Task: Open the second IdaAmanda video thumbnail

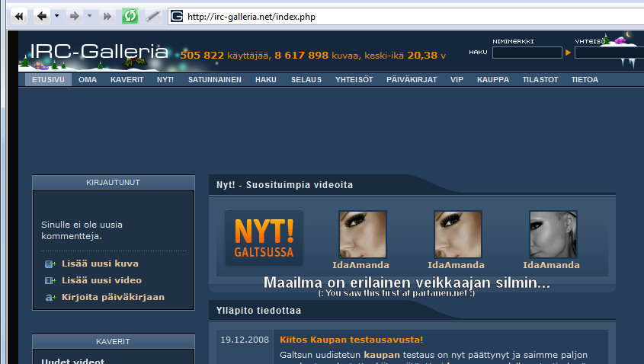Action: [x=458, y=235]
